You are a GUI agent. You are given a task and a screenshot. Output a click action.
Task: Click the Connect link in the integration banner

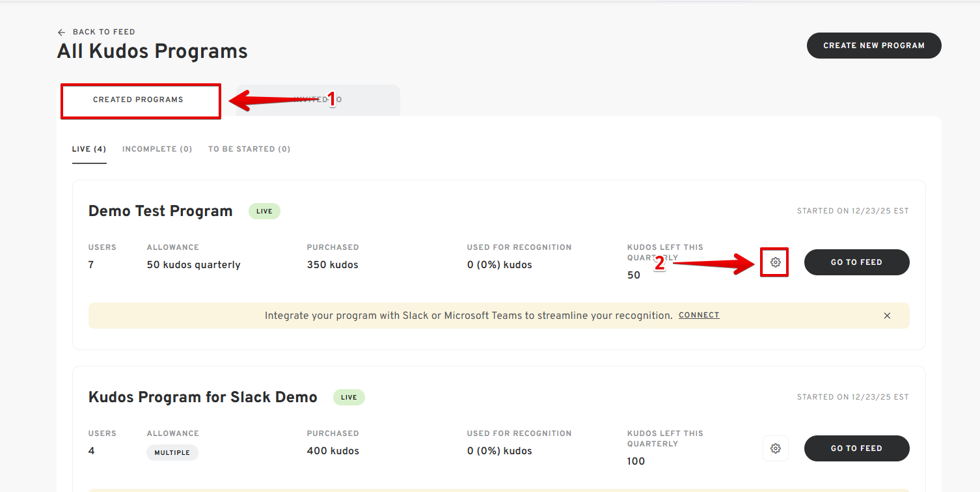click(x=699, y=316)
